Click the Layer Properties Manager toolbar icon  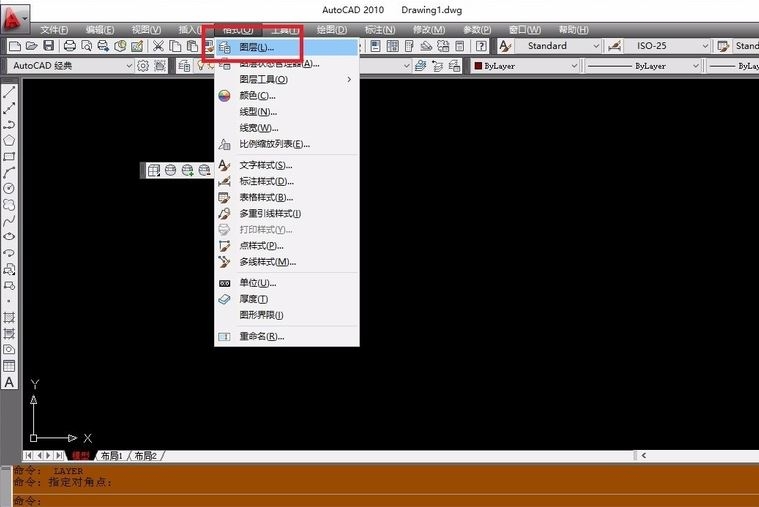pyautogui.click(x=184, y=65)
